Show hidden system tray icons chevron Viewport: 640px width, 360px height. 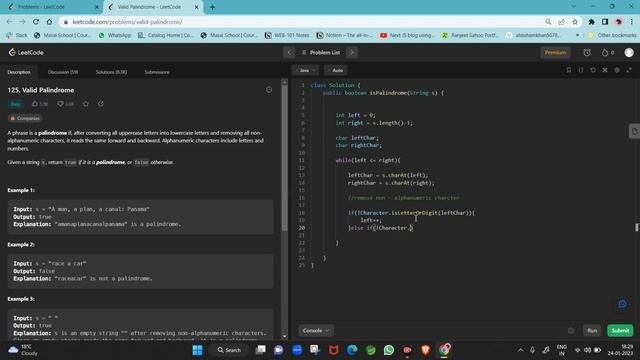[x=520, y=350]
